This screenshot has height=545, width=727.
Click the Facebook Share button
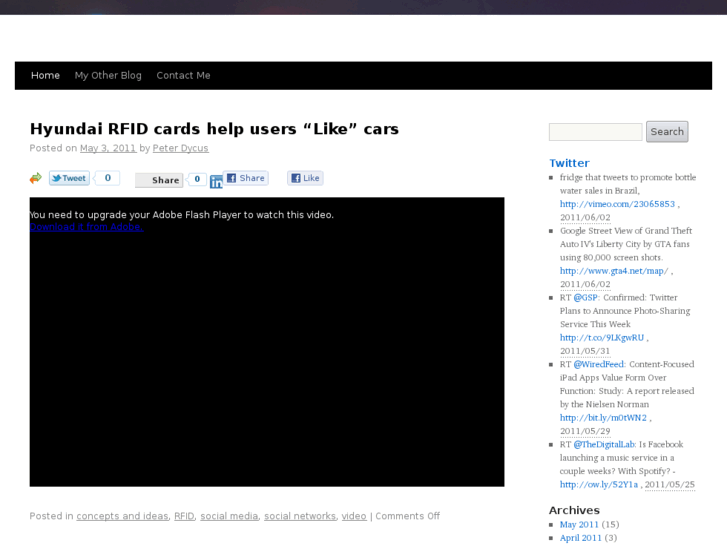point(246,178)
